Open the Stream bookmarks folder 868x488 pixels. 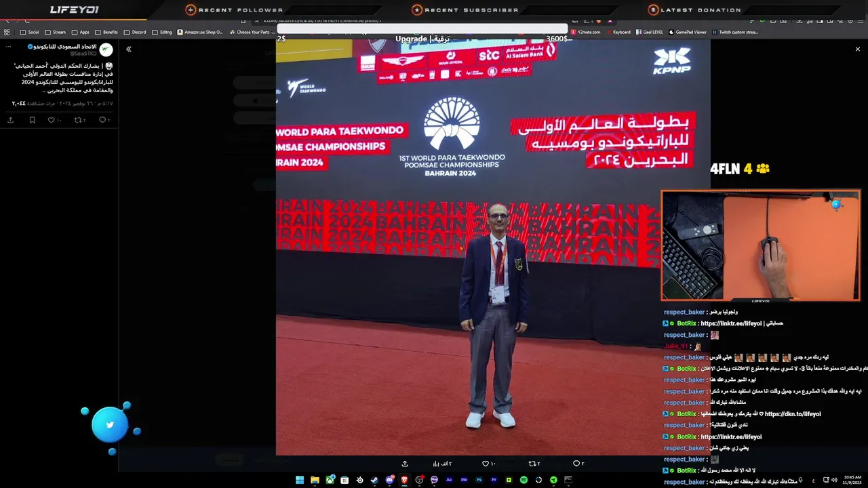pos(55,32)
